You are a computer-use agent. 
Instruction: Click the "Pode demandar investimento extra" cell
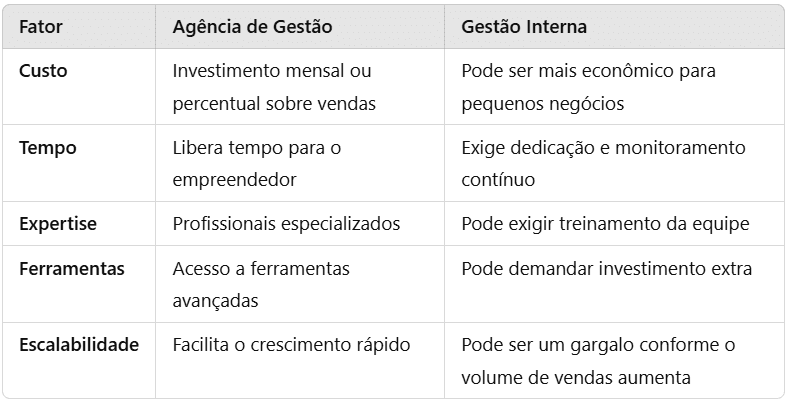coord(606,269)
